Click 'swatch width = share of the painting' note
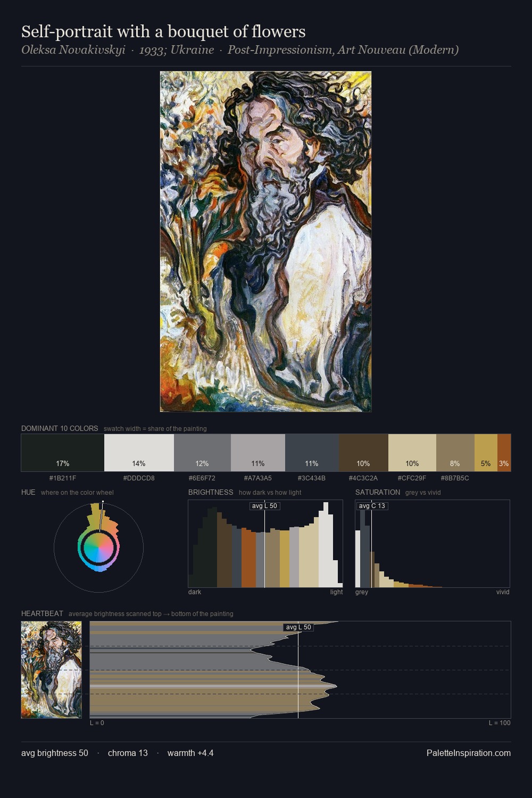The image size is (532, 798). coord(155,429)
